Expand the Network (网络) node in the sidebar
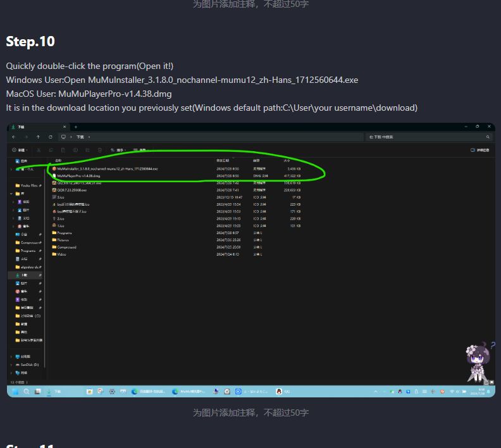The image size is (501, 448). pyautogui.click(x=11, y=373)
